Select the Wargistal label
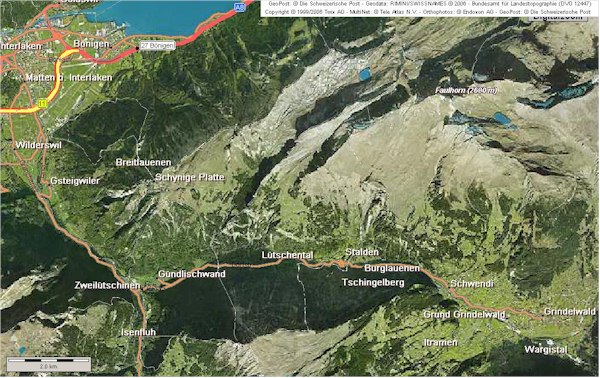600x378 pixels. click(546, 350)
